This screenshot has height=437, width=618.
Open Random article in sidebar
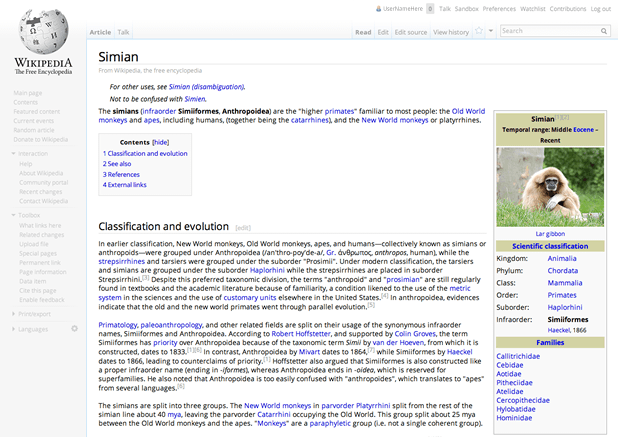[x=34, y=130]
